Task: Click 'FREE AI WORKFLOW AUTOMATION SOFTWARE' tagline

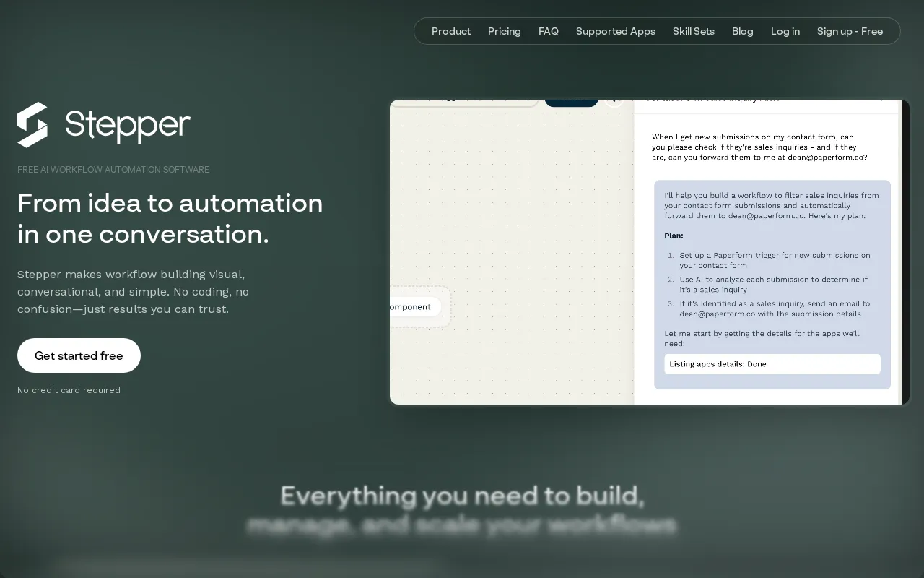Action: pyautogui.click(x=113, y=170)
